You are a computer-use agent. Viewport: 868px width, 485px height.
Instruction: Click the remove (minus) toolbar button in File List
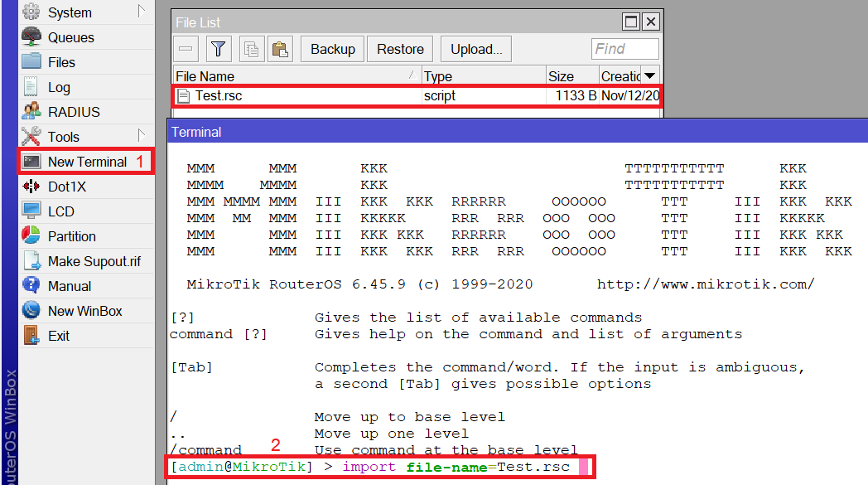click(x=186, y=49)
